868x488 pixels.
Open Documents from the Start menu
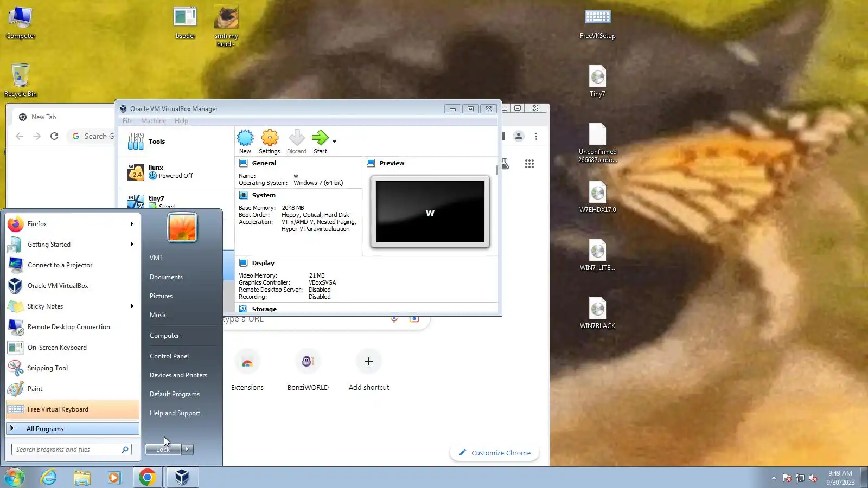[x=166, y=277]
